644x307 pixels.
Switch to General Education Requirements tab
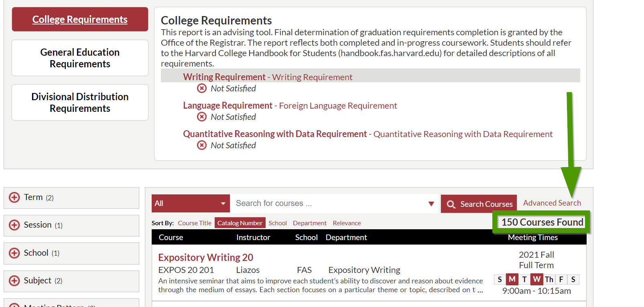[x=80, y=58]
